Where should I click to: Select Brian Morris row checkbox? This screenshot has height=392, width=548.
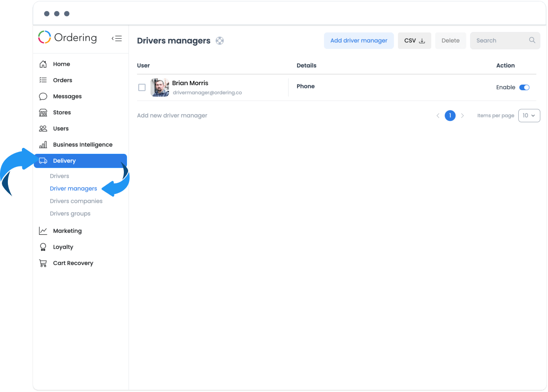(142, 87)
